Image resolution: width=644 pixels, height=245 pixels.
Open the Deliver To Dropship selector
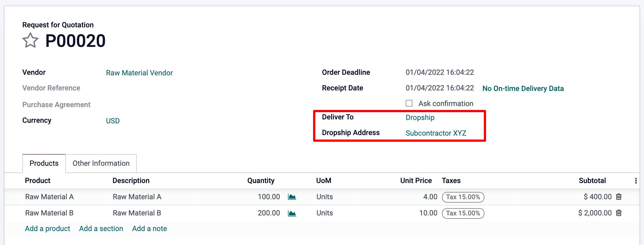point(420,117)
